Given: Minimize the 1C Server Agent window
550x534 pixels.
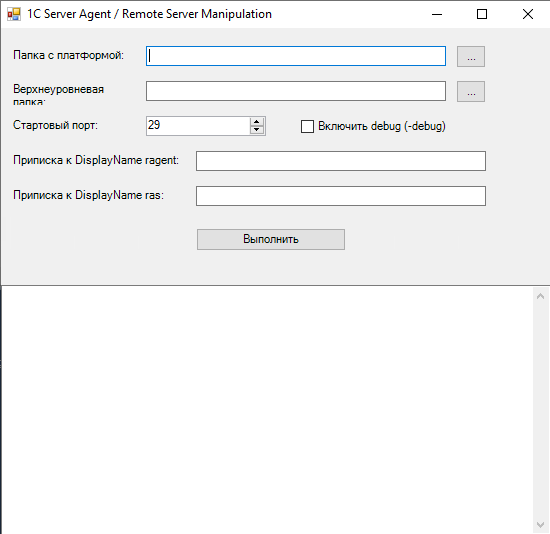Looking at the screenshot, I should pos(437,14).
